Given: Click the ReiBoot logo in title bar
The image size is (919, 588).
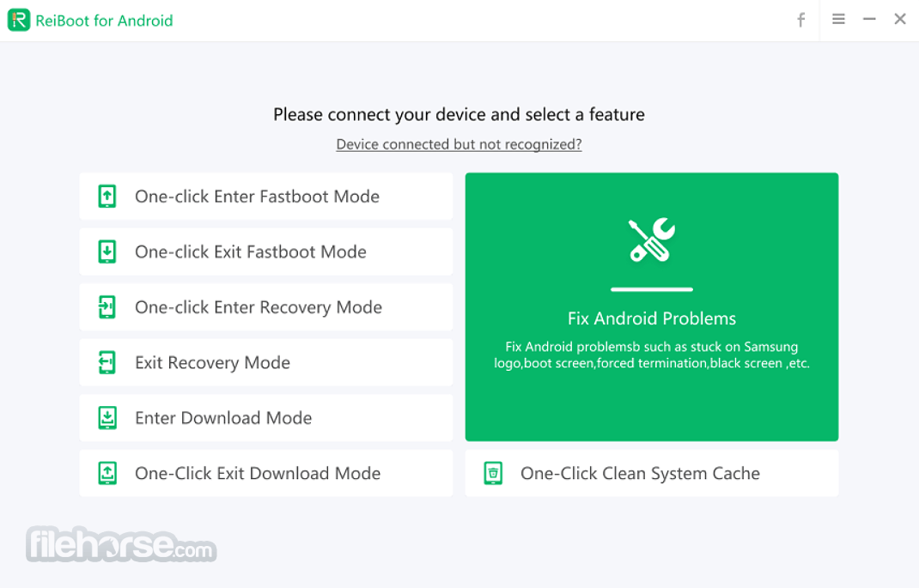Looking at the screenshot, I should coord(19,20).
